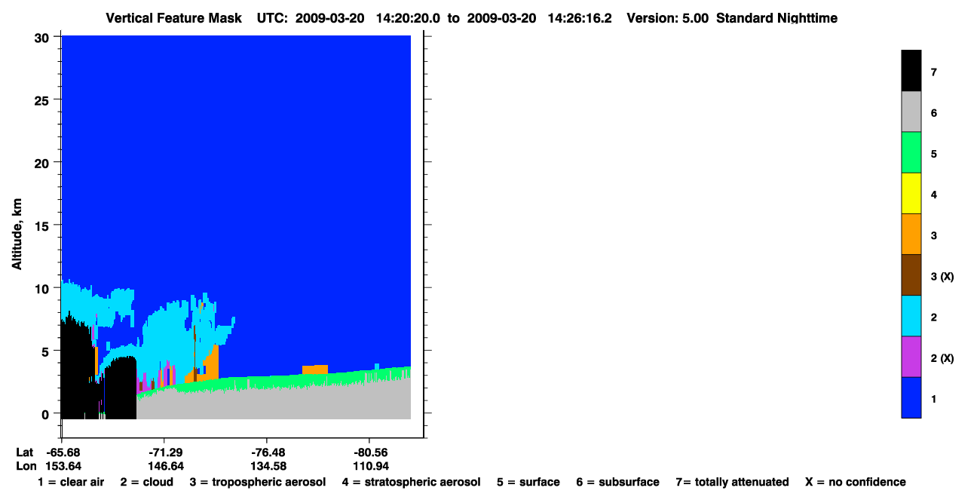The height and width of the screenshot is (503, 980).
Task: Click the longitude value 134.58
Action: click(268, 465)
